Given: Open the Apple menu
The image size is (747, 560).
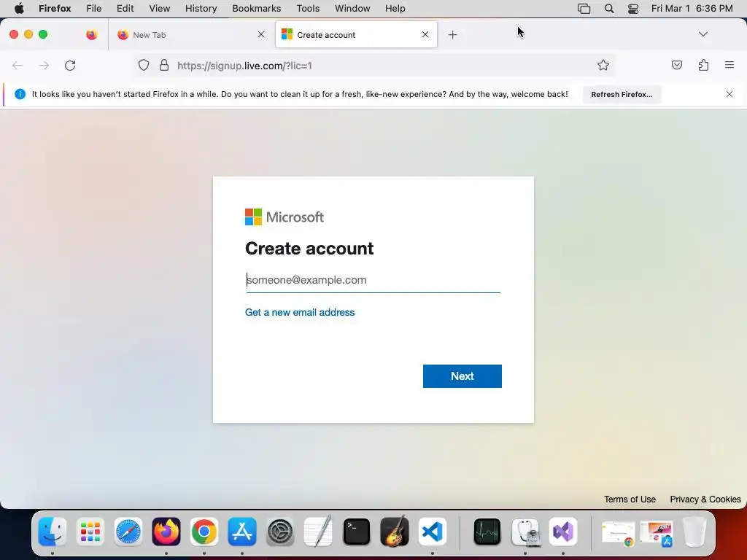Looking at the screenshot, I should [x=19, y=9].
